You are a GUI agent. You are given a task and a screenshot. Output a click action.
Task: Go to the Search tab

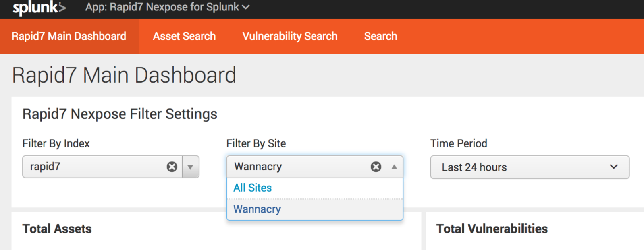(x=380, y=36)
